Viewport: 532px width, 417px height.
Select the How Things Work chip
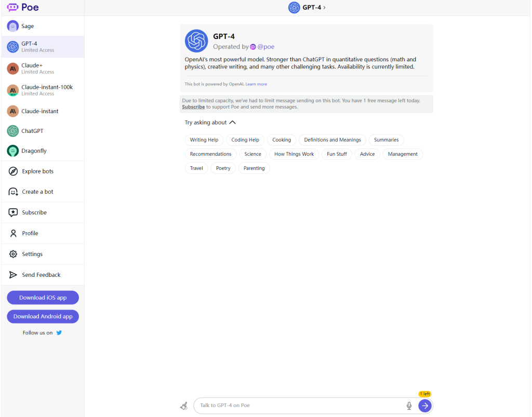point(294,154)
